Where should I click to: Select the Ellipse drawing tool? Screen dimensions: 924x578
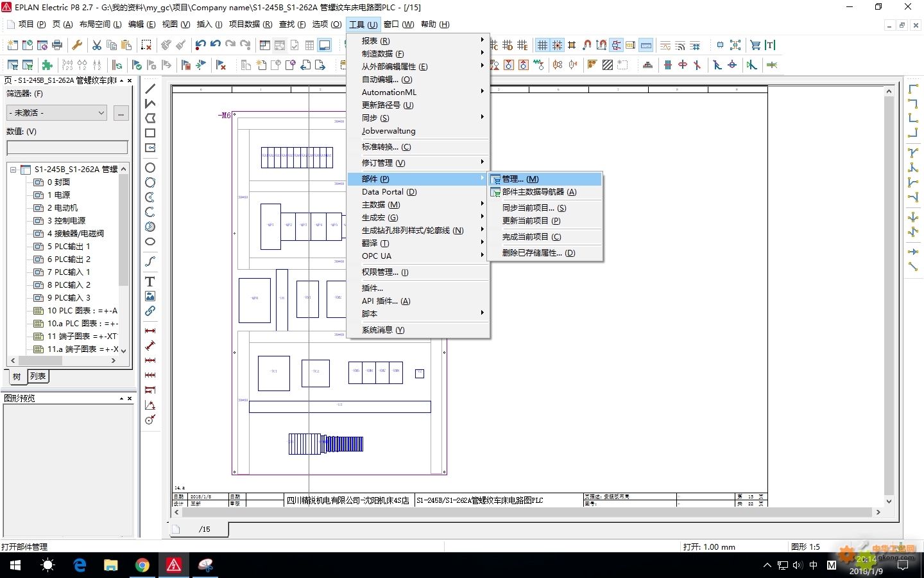(150, 241)
